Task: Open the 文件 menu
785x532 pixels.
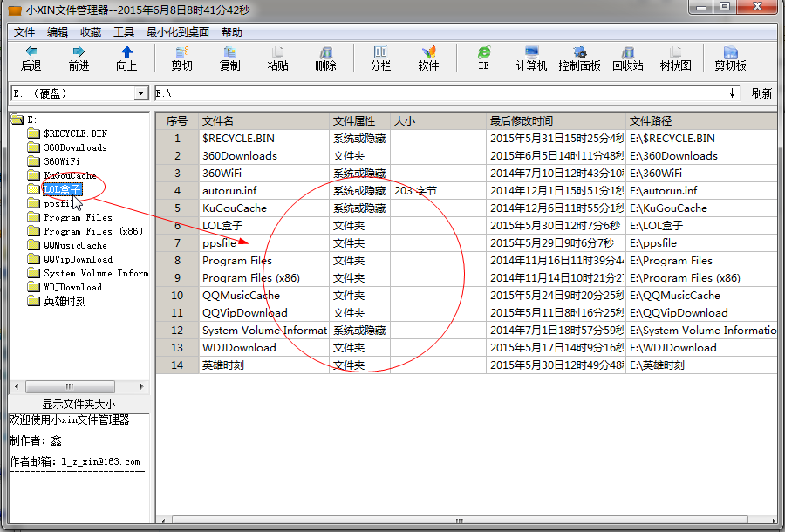Action: (x=24, y=32)
